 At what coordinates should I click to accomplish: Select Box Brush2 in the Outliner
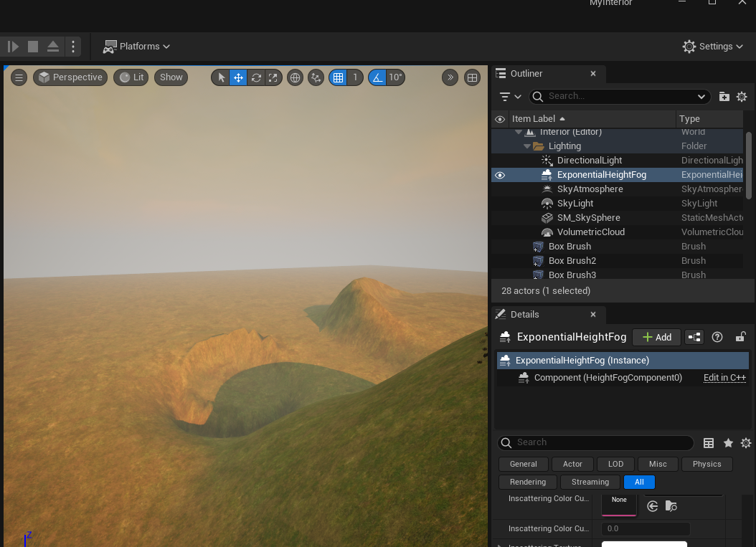[572, 261]
